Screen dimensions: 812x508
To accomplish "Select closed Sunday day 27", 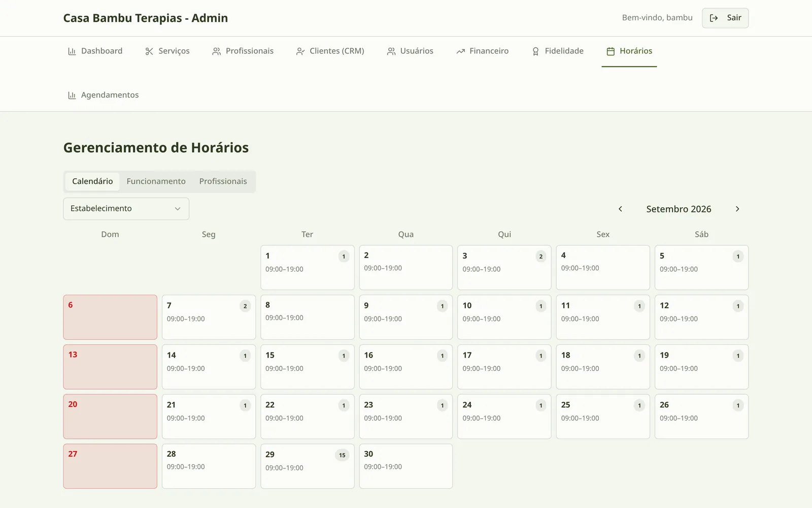I will [110, 466].
